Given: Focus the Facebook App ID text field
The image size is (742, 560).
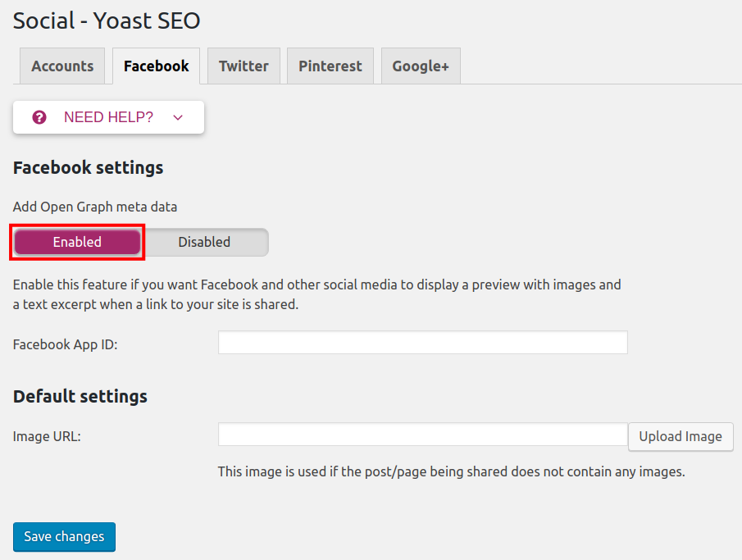Looking at the screenshot, I should [422, 343].
